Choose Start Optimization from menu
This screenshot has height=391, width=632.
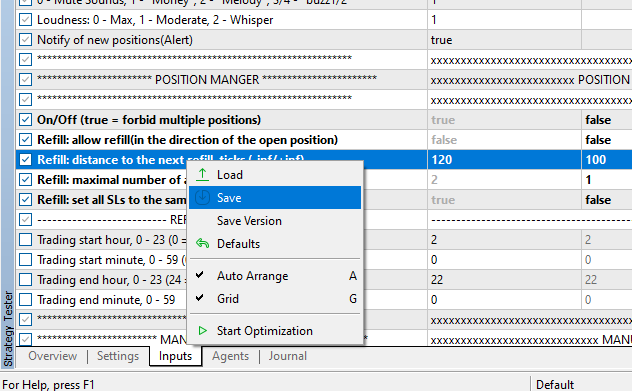(275, 331)
